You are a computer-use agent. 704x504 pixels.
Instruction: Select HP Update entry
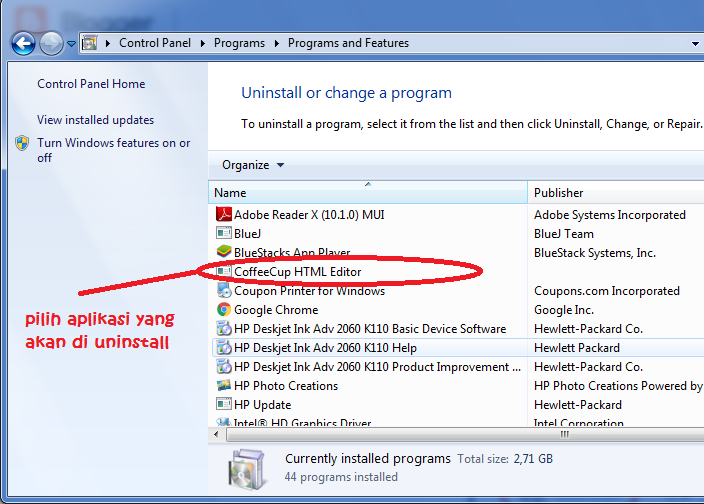click(x=262, y=405)
